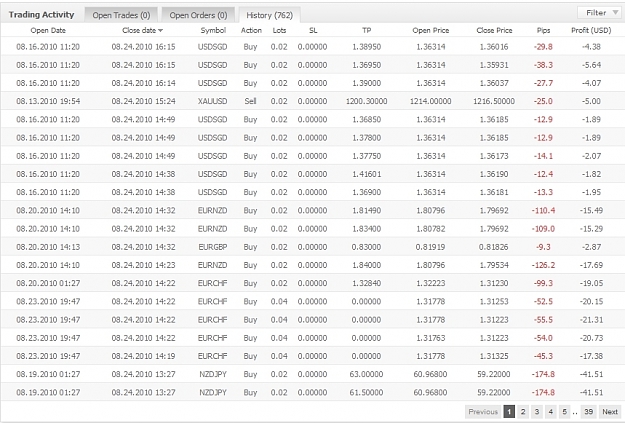Click close date 08.24.2010 15:24
The image size is (625, 423).
pyautogui.click(x=143, y=101)
